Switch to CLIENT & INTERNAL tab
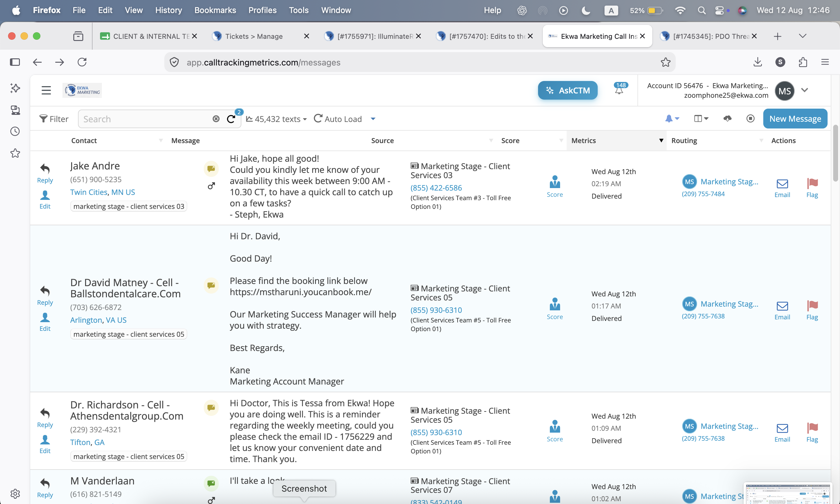Image resolution: width=840 pixels, height=504 pixels. point(148,36)
